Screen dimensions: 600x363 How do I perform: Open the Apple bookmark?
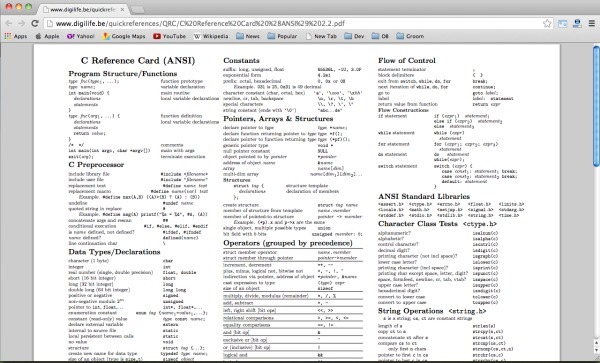(47, 36)
